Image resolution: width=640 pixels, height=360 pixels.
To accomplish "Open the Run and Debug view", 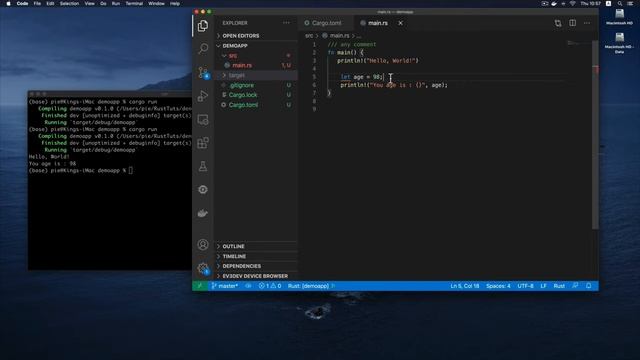I will [x=203, y=96].
